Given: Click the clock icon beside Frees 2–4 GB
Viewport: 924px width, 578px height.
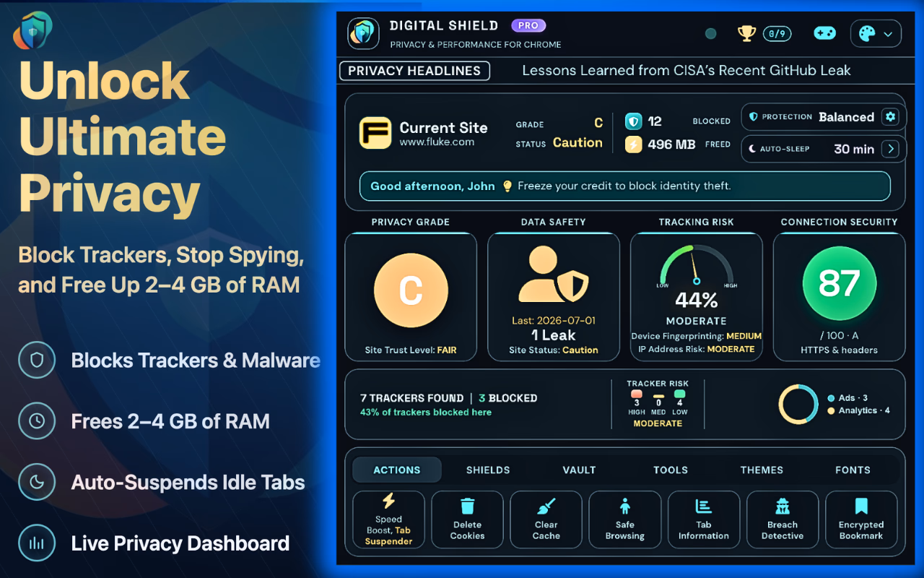Looking at the screenshot, I should (x=37, y=421).
